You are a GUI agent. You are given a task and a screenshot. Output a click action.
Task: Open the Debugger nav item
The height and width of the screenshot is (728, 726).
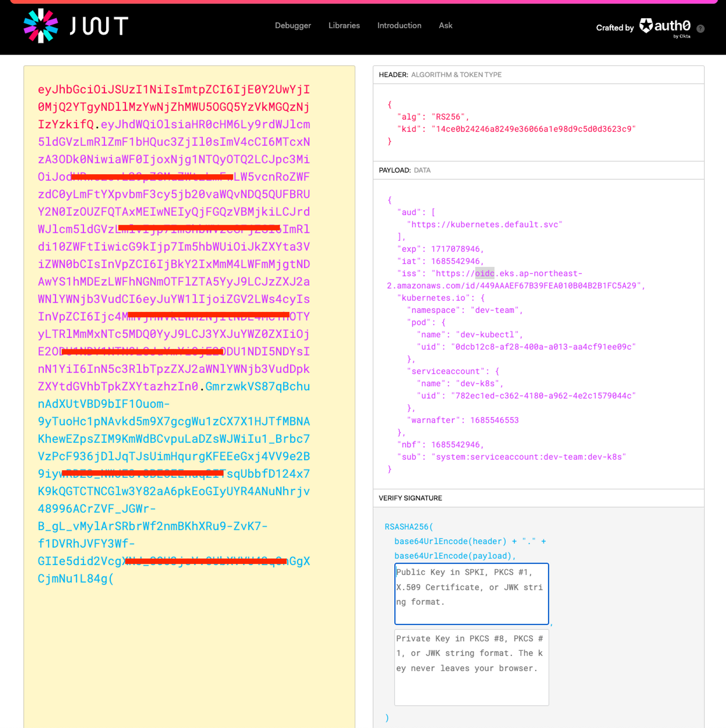click(293, 26)
